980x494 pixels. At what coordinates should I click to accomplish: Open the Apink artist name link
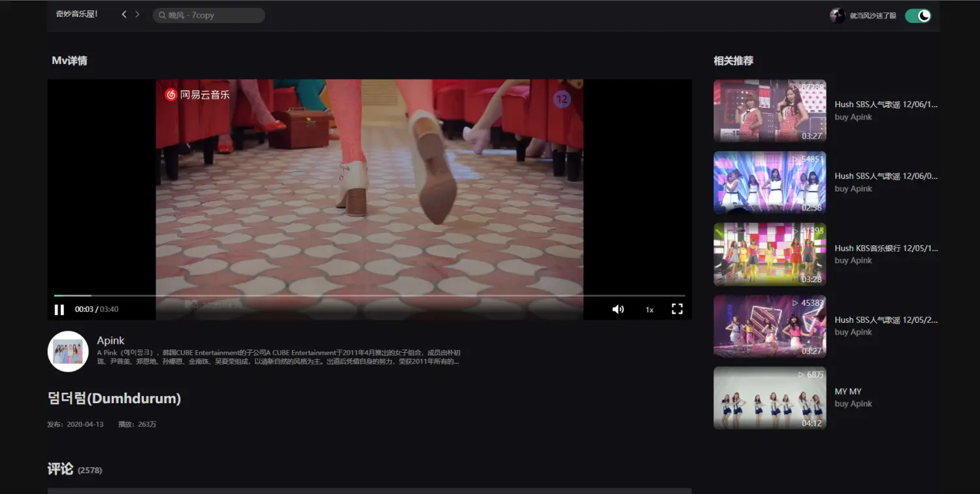pyautogui.click(x=110, y=340)
